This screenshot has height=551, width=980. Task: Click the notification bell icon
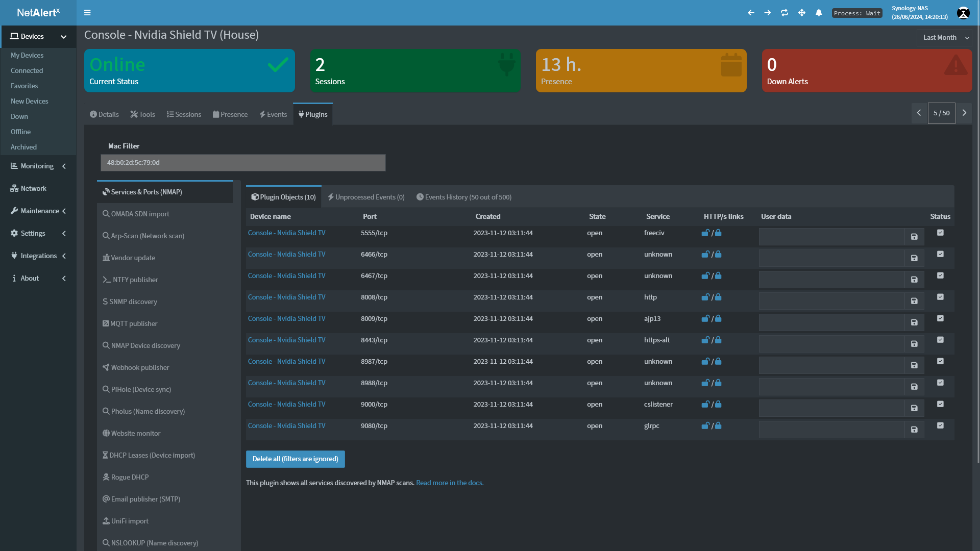coord(819,13)
